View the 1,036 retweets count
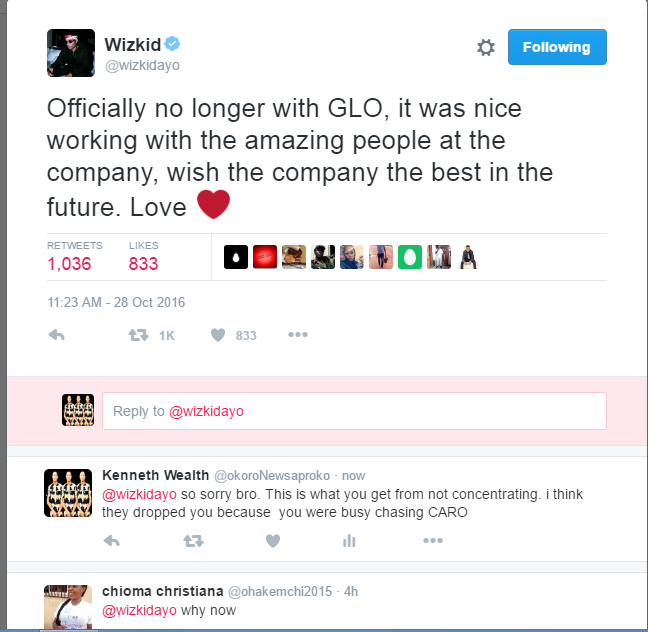 [69, 264]
